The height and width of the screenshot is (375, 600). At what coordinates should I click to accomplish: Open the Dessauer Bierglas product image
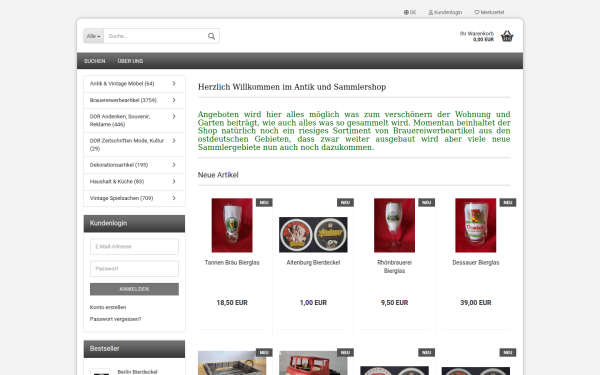476,225
